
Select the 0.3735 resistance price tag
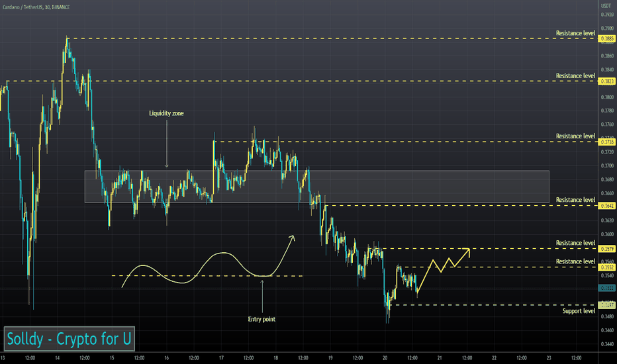click(x=607, y=142)
